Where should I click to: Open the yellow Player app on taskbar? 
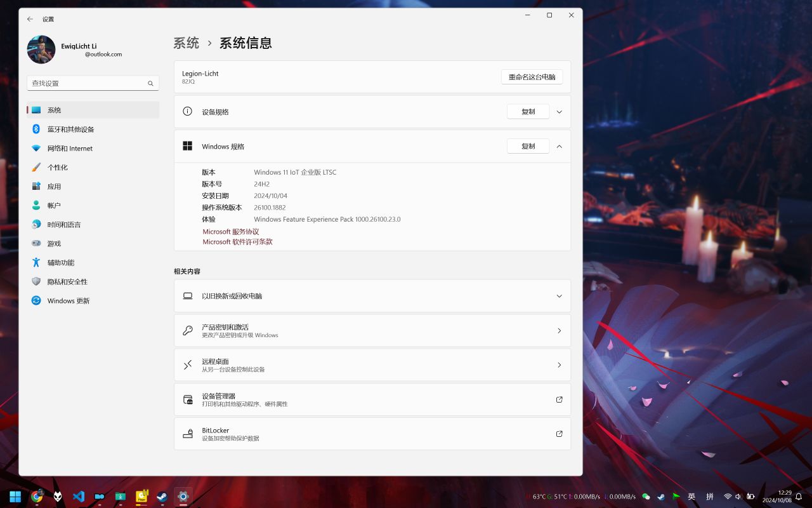point(141,496)
